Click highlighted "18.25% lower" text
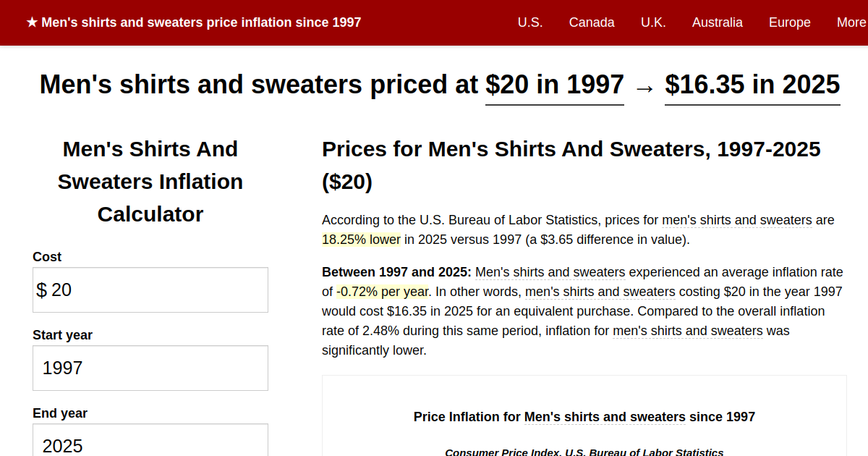Image resolution: width=868 pixels, height=456 pixels. [x=361, y=240]
